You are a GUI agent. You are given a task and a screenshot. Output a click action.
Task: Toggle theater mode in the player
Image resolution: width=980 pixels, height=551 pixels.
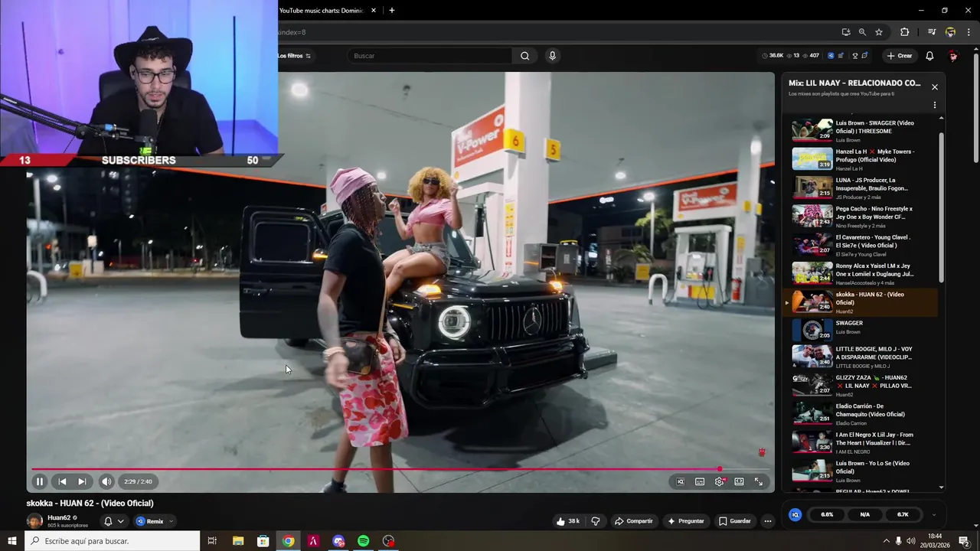(x=739, y=481)
